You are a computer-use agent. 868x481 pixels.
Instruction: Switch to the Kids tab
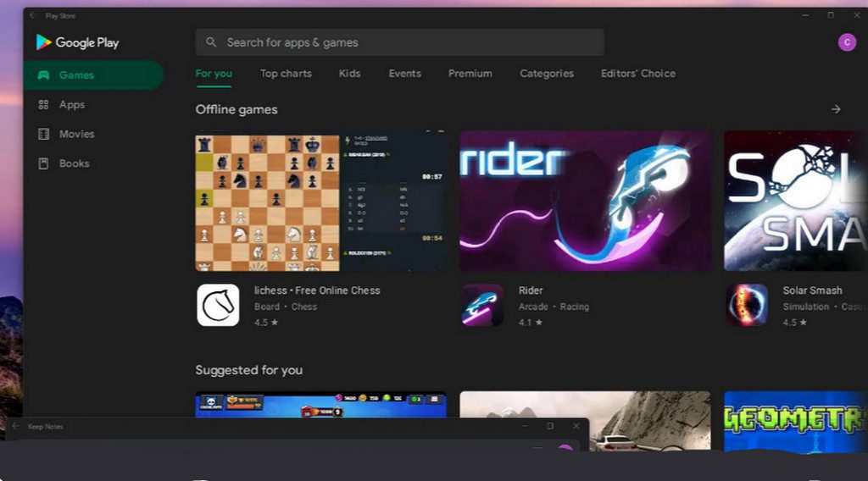349,74
